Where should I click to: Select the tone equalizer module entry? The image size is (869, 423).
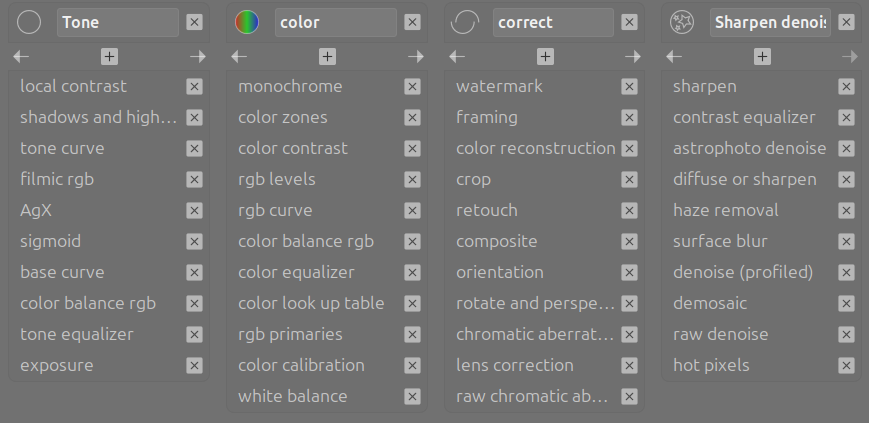click(77, 334)
